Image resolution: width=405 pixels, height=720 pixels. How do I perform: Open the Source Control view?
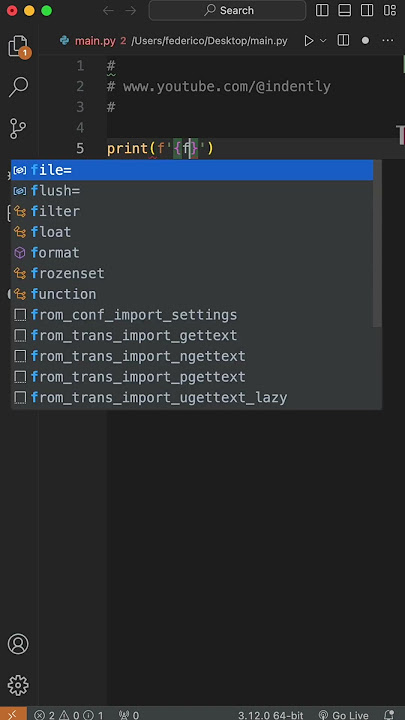pos(19,128)
